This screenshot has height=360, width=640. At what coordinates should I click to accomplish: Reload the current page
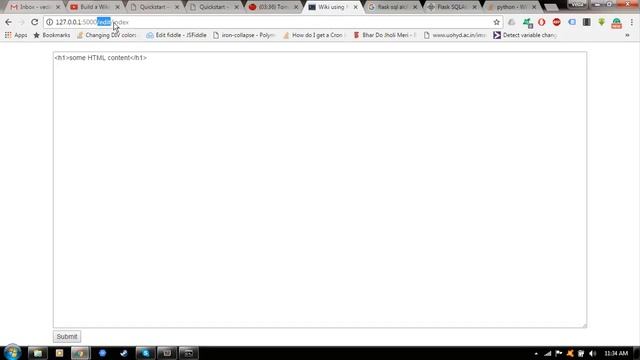click(x=35, y=22)
